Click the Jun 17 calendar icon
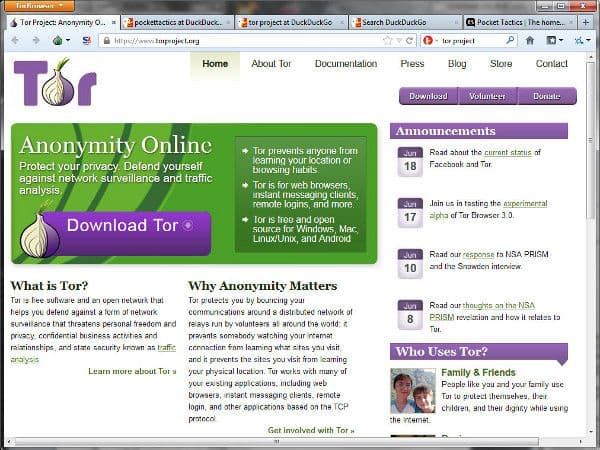The height and width of the screenshot is (450, 600). tap(410, 212)
